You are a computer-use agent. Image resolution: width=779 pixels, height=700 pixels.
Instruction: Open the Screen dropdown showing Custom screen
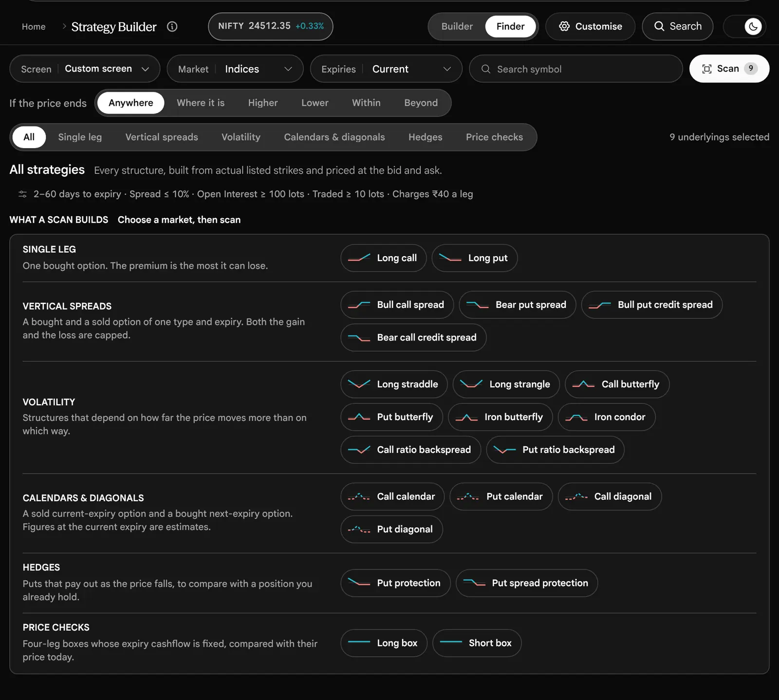click(85, 69)
